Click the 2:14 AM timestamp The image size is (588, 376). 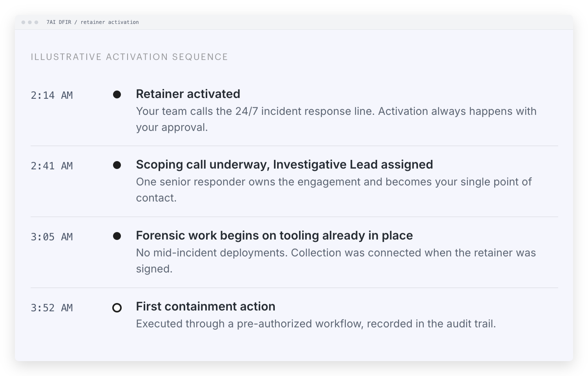point(52,95)
